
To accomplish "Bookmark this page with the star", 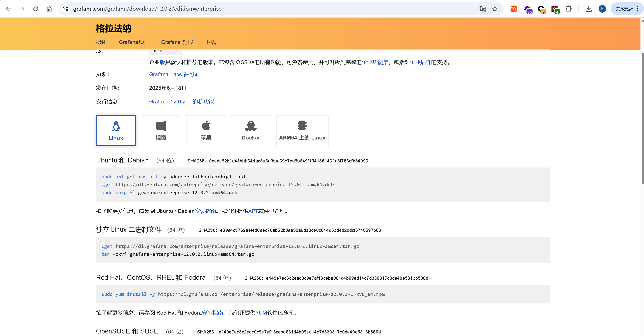I will 495,9.
